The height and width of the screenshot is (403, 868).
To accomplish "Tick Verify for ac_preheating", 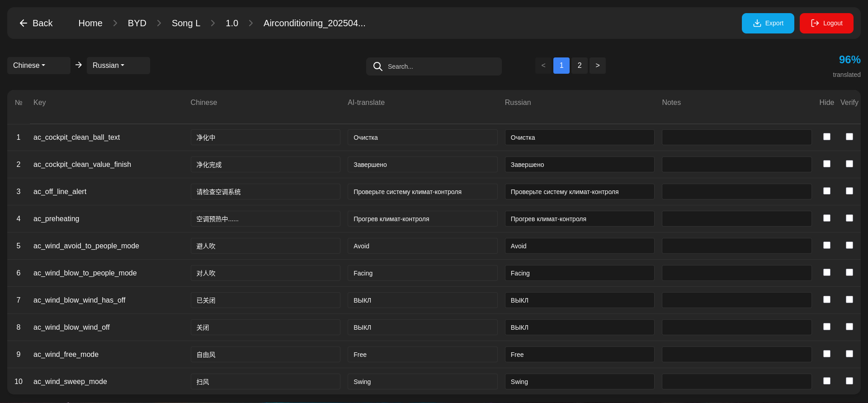I will (x=849, y=218).
